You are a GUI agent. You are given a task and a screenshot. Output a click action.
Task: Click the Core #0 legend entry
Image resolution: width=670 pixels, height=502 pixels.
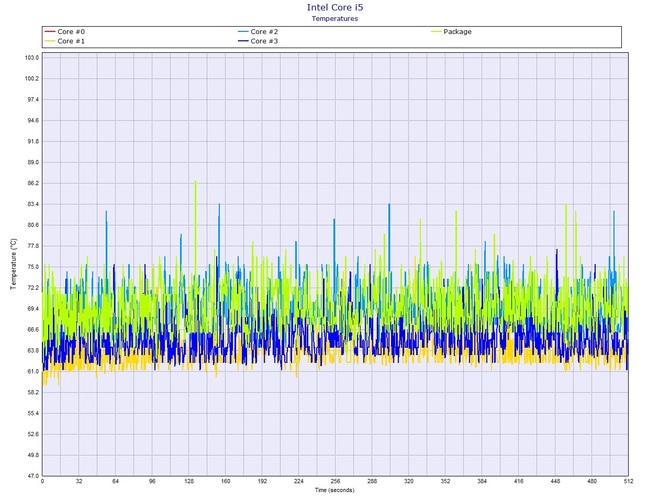[x=65, y=32]
